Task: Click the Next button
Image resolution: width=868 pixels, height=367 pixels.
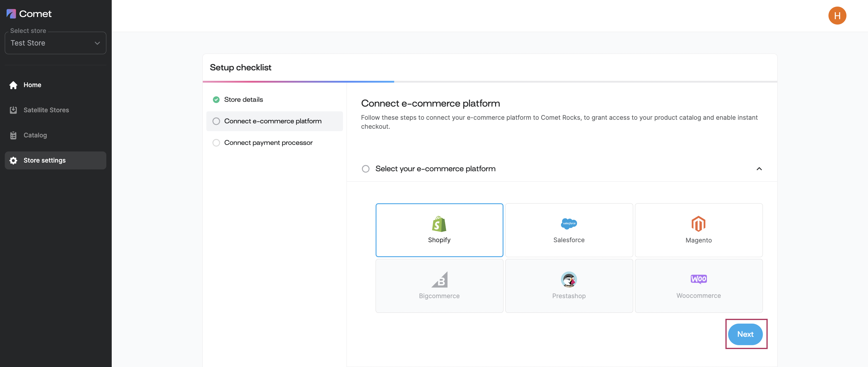Action: point(745,334)
